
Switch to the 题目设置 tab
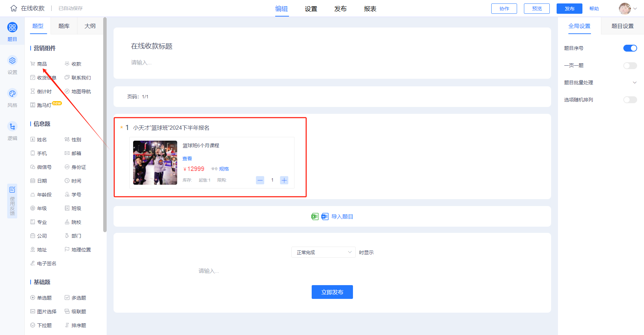pyautogui.click(x=622, y=26)
